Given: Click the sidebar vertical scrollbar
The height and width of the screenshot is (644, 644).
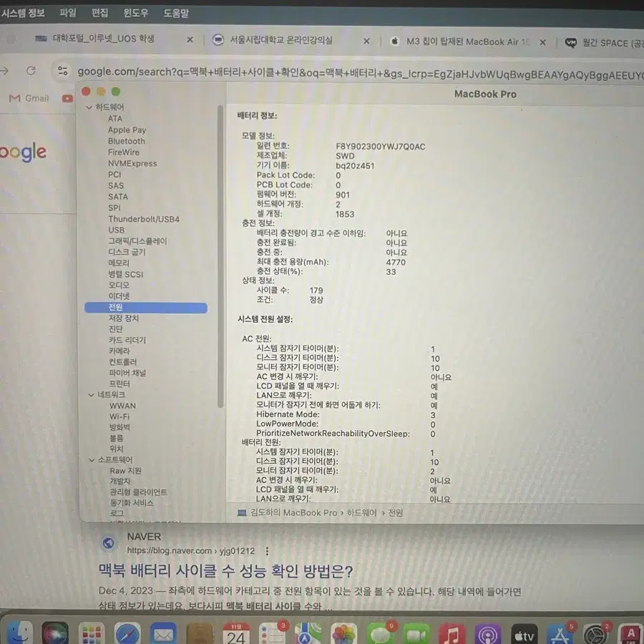Looking at the screenshot, I should point(220,256).
